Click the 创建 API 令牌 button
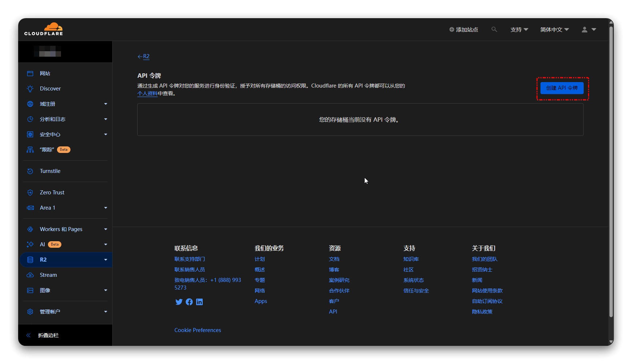Screen dimensions: 632x364 (562, 88)
